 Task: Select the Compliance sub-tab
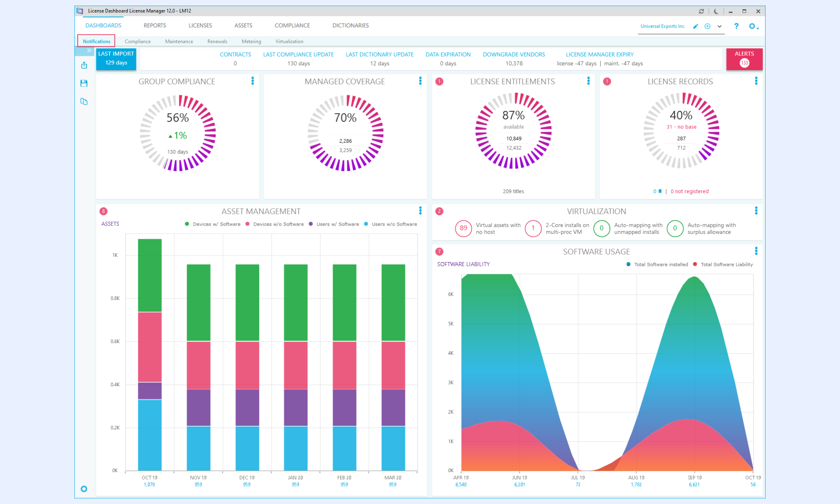[138, 42]
